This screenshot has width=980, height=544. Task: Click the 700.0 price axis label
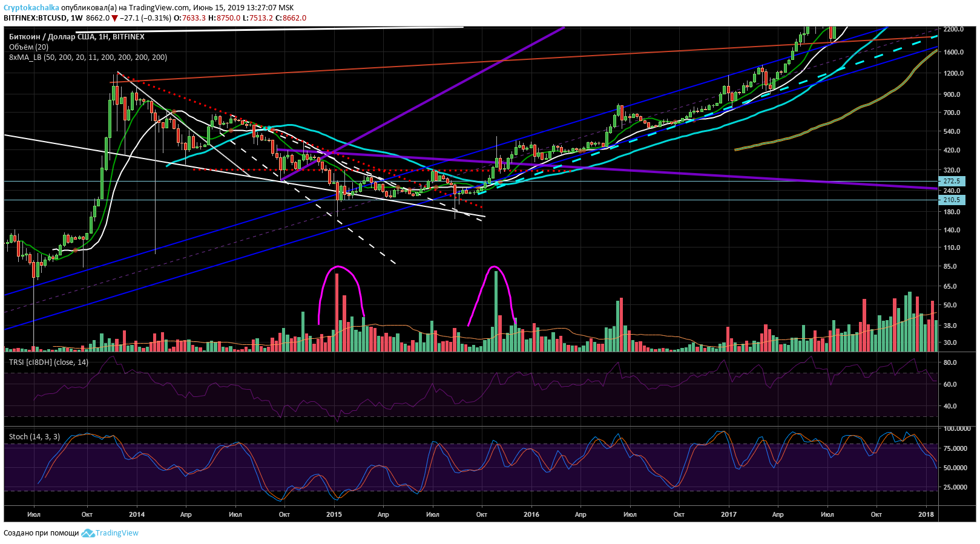[x=952, y=113]
